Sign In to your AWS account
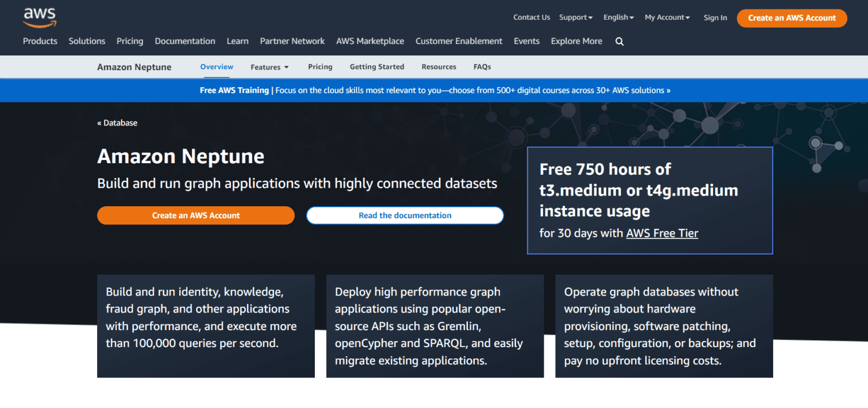Screen dimensions: 868x408 pyautogui.click(x=715, y=18)
